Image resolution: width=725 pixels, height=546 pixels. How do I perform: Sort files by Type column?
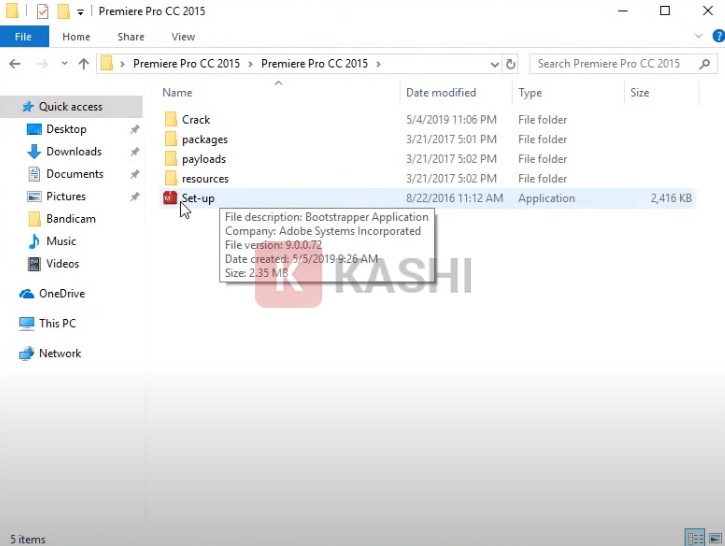pyautogui.click(x=530, y=92)
